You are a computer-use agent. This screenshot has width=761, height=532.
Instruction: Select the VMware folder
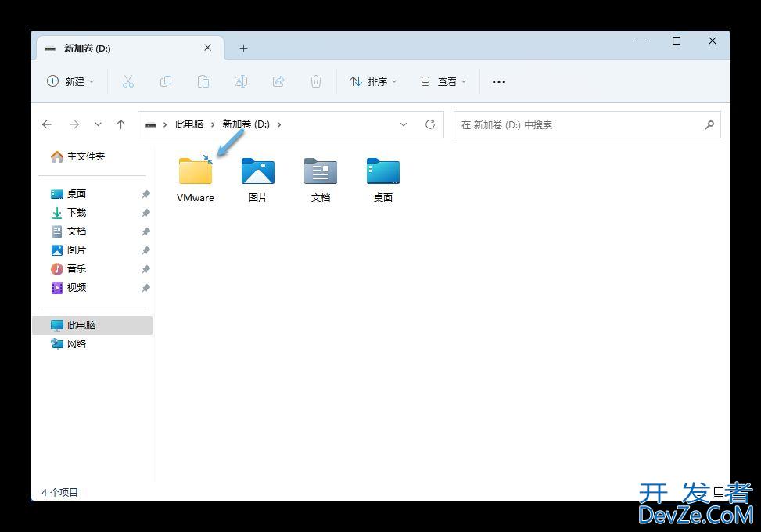tap(196, 178)
